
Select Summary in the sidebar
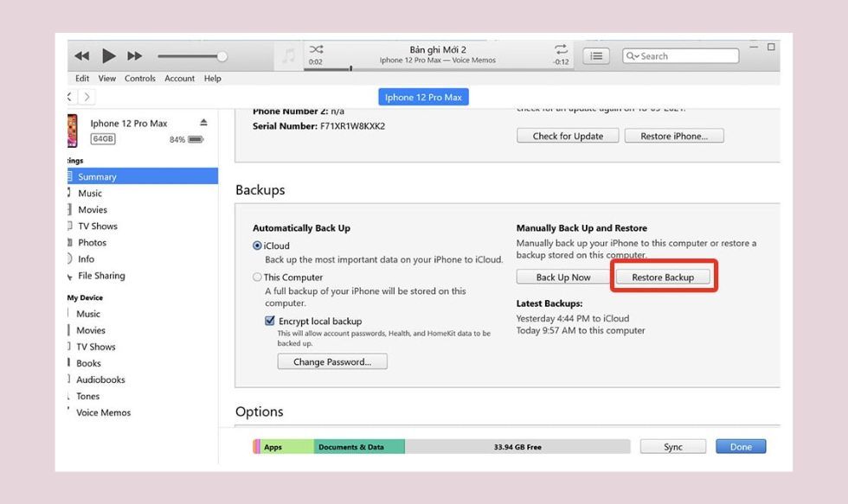[x=143, y=176]
